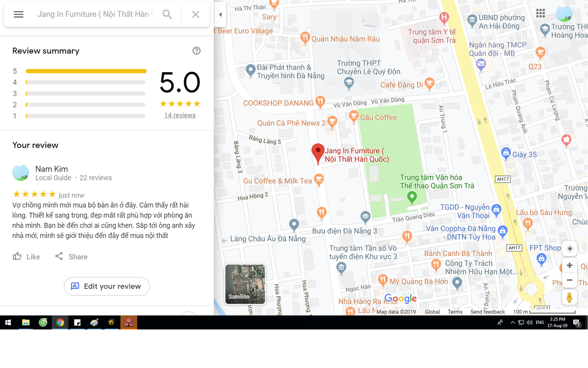
Task: Zoom out the map with minus
Action: [569, 280]
